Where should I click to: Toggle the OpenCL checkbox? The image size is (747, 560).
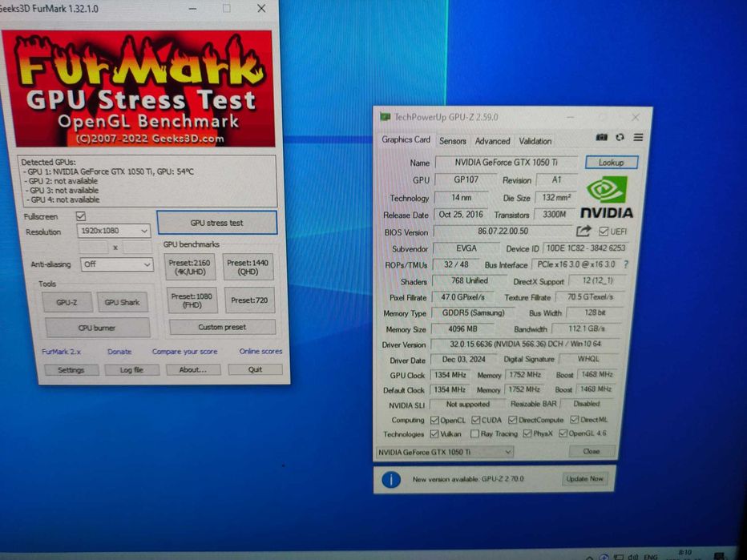434,420
